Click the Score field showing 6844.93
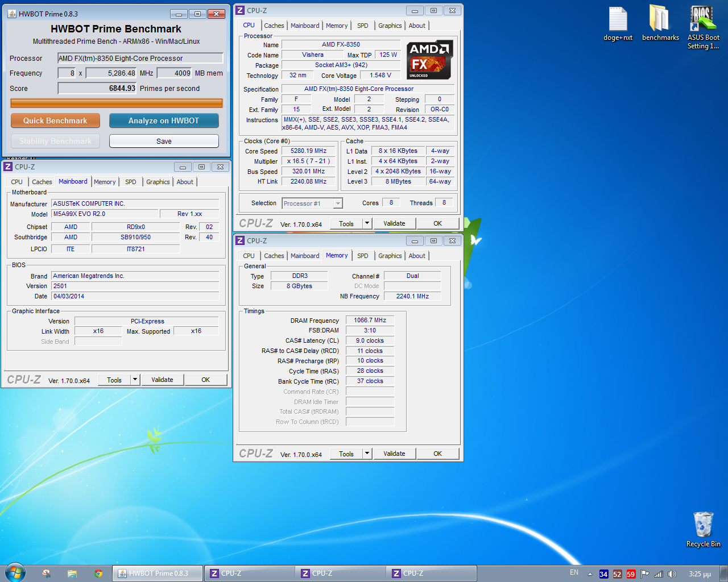728x582 pixels. [x=97, y=88]
